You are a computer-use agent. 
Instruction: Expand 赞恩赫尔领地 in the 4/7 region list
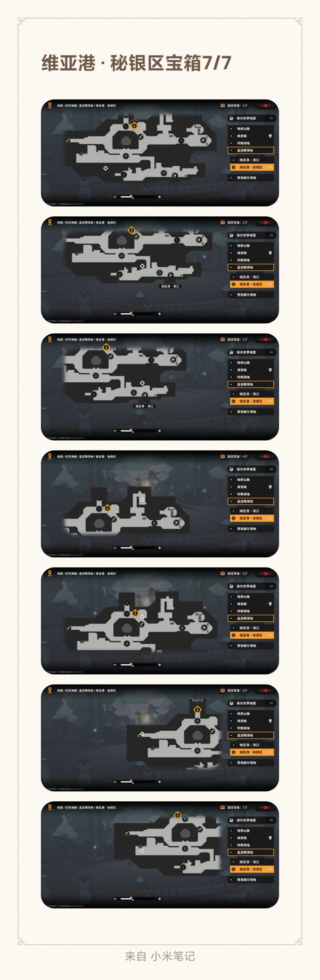click(x=251, y=529)
